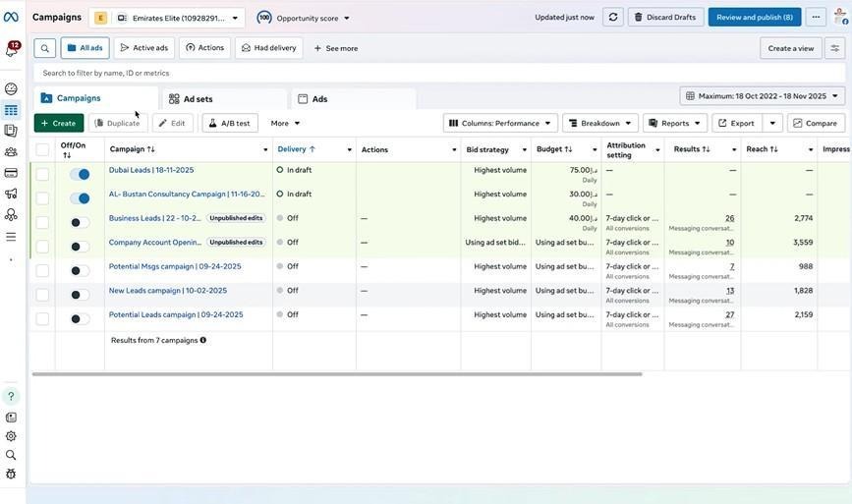852x504 pixels.
Task: Click the Discard Drafts button
Action: click(665, 18)
